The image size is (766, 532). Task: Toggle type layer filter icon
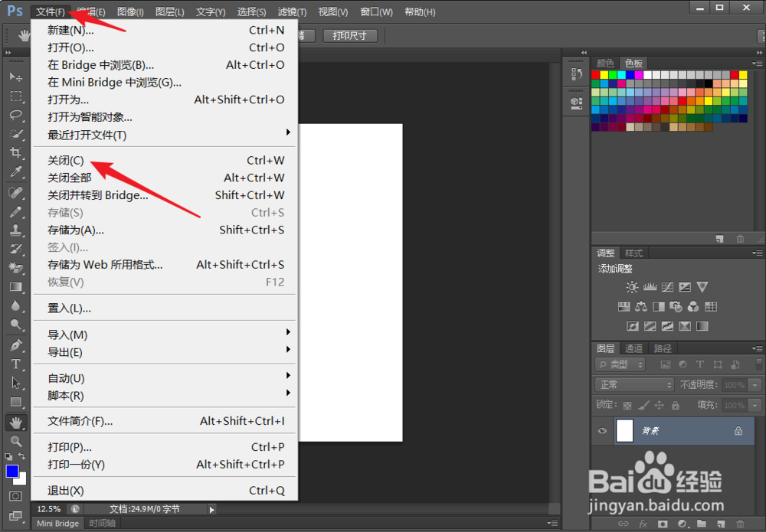700,364
